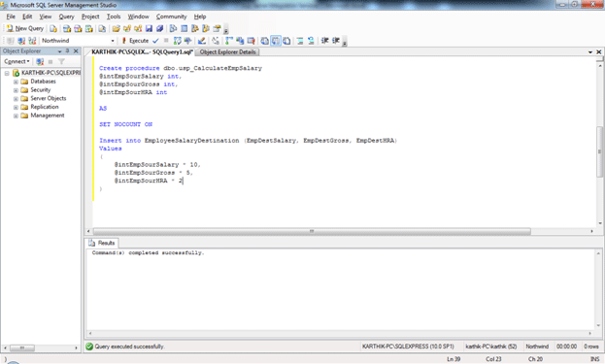Click the Parse checkmark icon
605x364 pixels.
[155, 41]
